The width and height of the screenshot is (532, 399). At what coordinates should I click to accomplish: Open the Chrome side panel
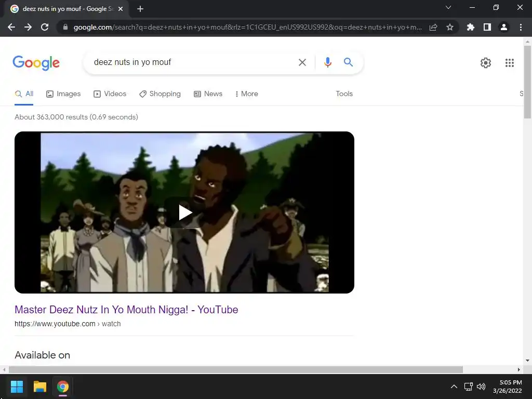pos(487,27)
